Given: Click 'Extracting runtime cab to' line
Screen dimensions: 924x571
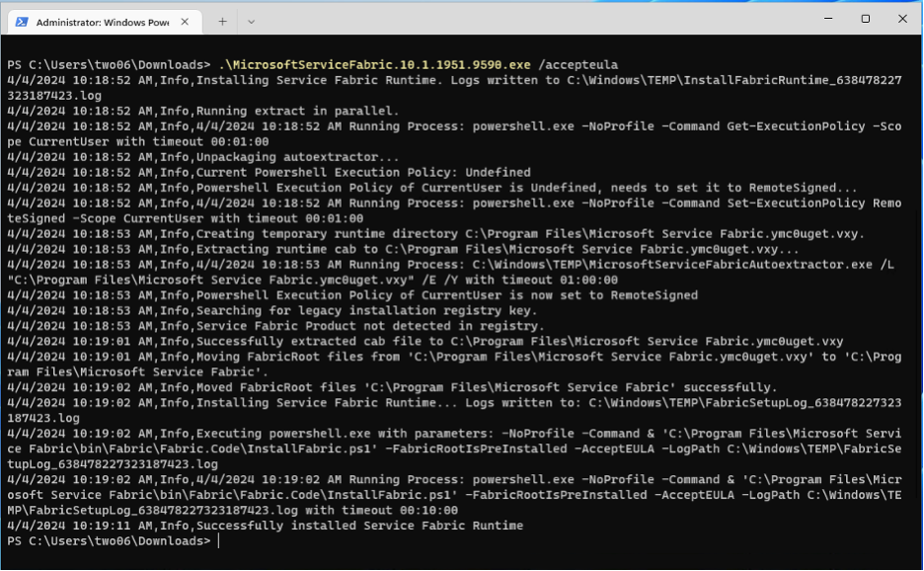Looking at the screenshot, I should coord(403,249).
